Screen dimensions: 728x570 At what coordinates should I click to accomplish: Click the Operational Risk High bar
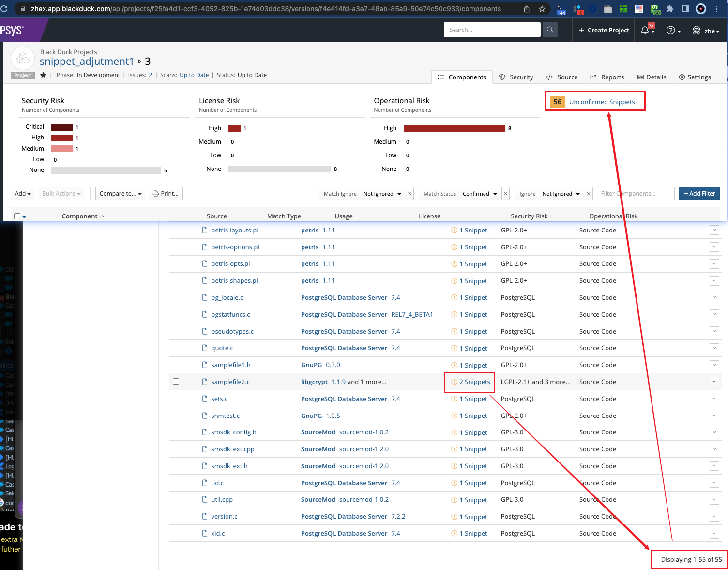(x=454, y=128)
